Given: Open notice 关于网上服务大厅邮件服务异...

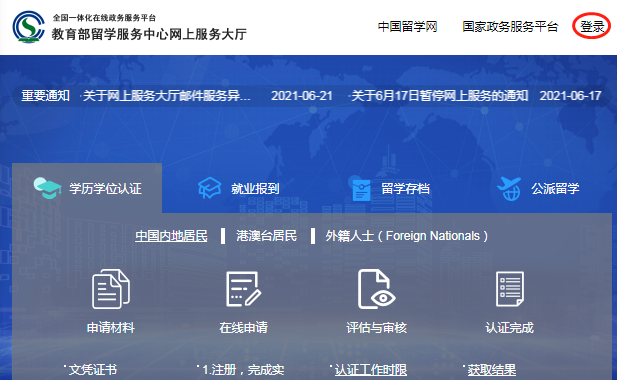Looking at the screenshot, I should (x=166, y=96).
